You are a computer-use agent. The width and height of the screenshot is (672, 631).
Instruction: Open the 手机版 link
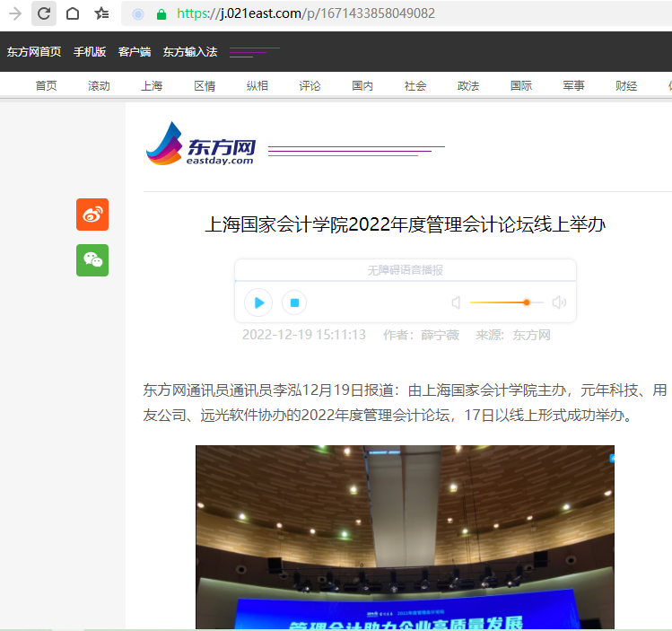tap(90, 52)
